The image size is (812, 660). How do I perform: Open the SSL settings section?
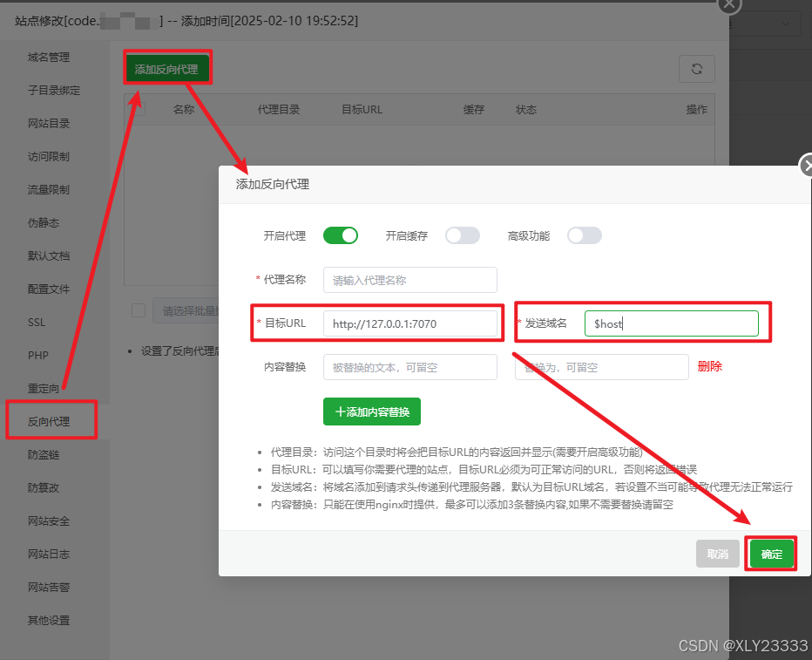click(36, 322)
